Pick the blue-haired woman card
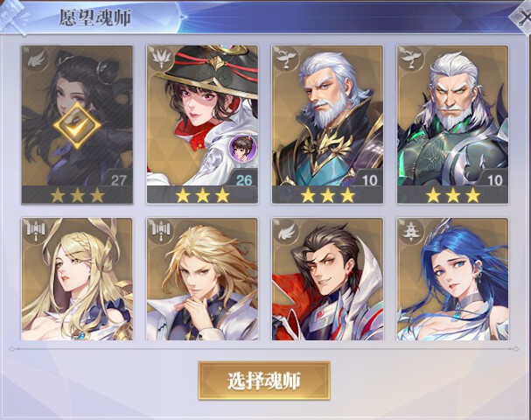 (x=453, y=279)
